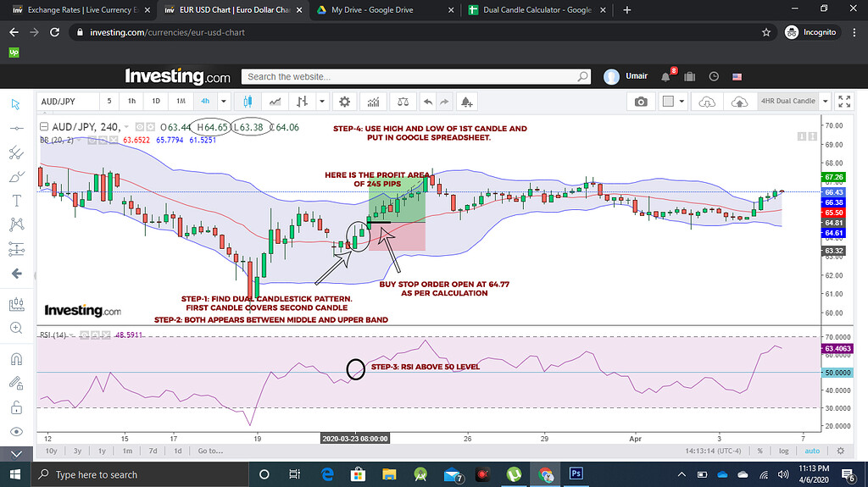Take a chart snapshot with camera icon
Screen dimensions: 868x487
[641, 102]
